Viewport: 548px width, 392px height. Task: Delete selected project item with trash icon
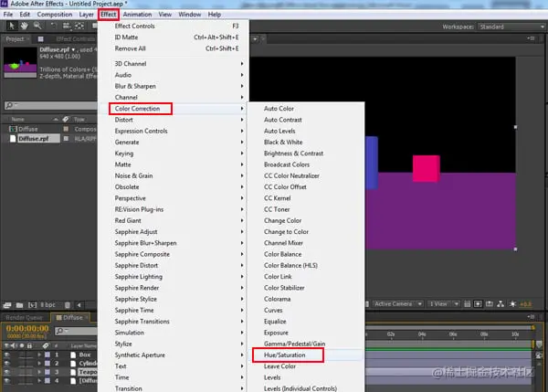coord(68,305)
